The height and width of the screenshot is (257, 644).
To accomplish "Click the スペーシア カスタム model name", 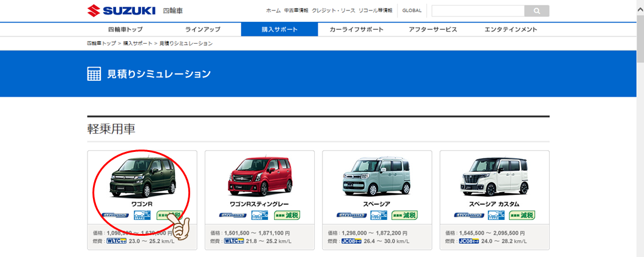I will click(x=495, y=204).
